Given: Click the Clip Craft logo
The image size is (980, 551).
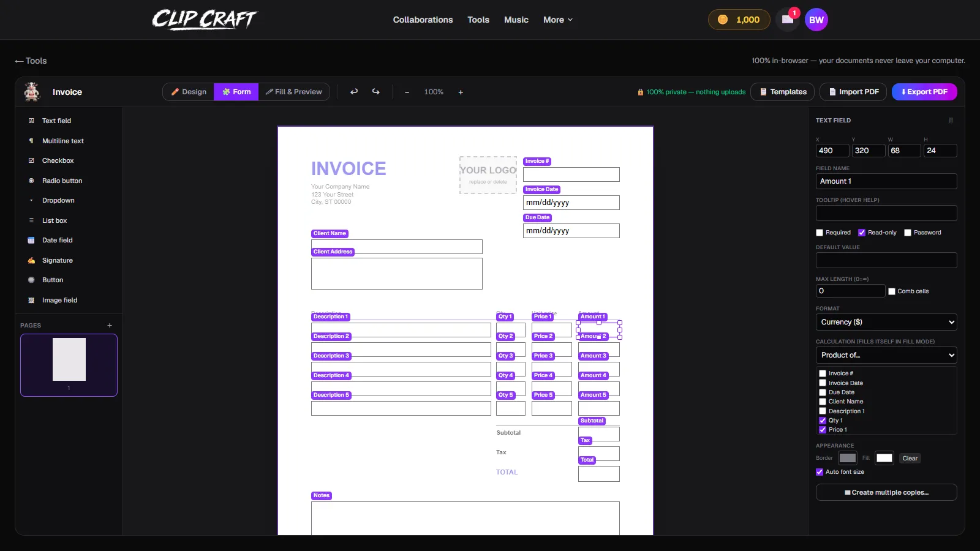Looking at the screenshot, I should click(x=204, y=20).
